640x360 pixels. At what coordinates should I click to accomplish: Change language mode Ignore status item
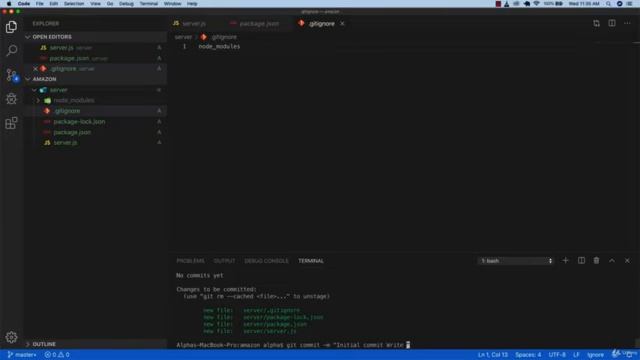(596, 355)
